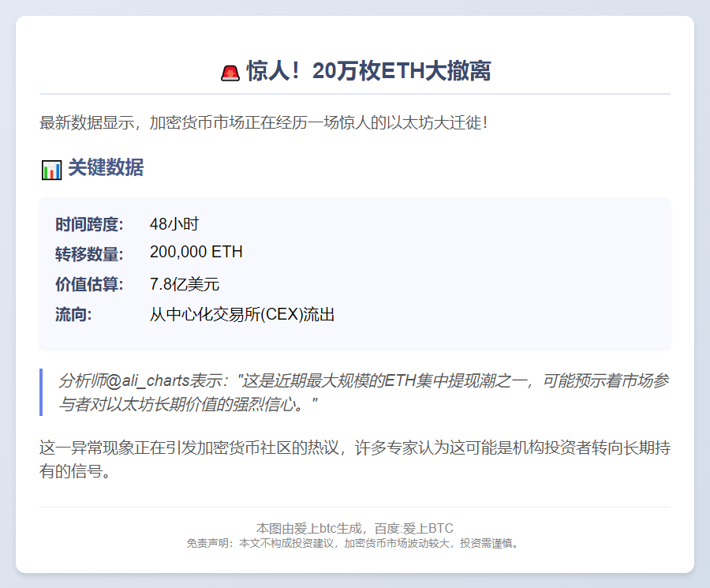Click the headline 惊人！20万枚ETH大撤离
This screenshot has width=710, height=588.
click(368, 71)
